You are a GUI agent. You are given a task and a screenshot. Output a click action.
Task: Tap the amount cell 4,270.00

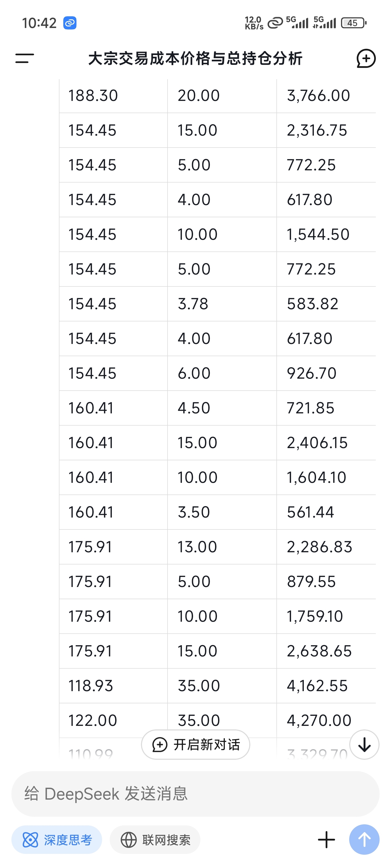pyautogui.click(x=326, y=720)
